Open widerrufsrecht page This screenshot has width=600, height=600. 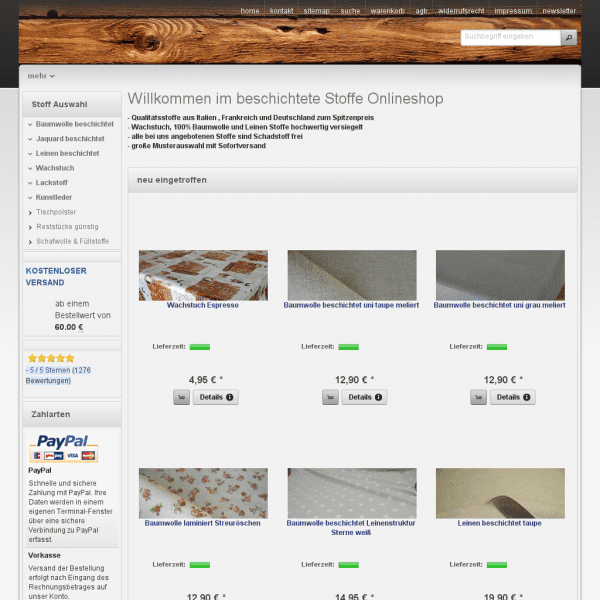coord(461,11)
